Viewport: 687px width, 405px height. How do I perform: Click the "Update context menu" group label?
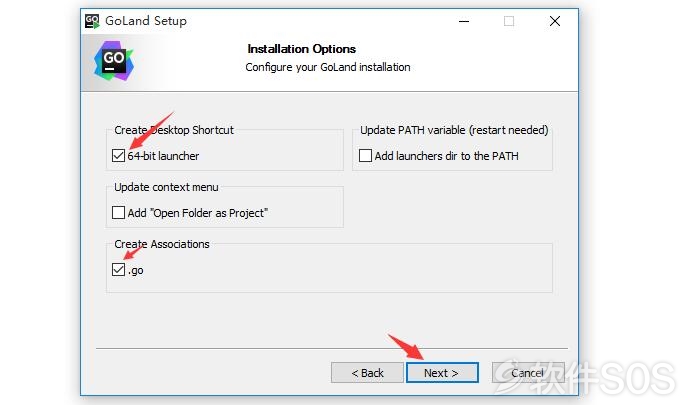coord(166,187)
